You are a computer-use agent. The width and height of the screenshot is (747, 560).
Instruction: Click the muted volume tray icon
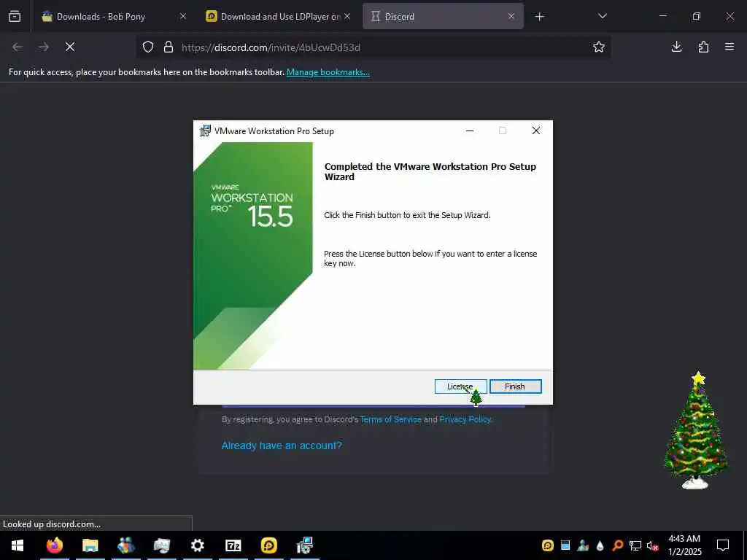[652, 545]
